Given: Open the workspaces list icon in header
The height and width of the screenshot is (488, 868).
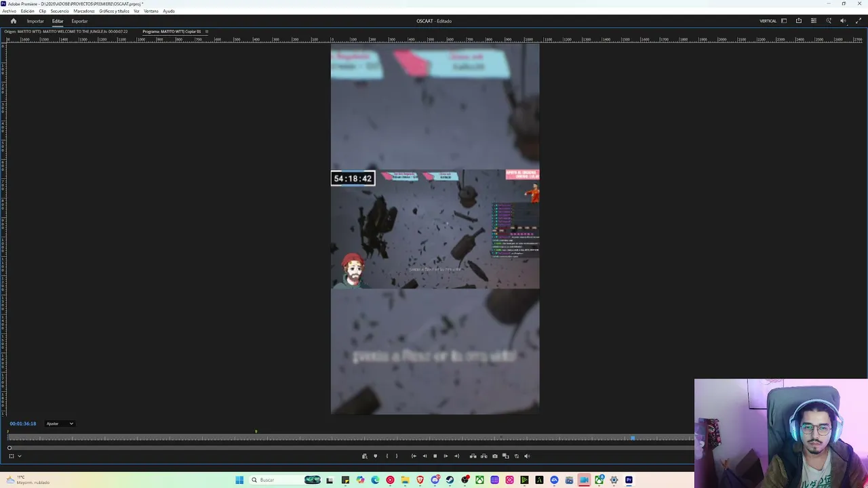Looking at the screenshot, I should (x=814, y=21).
